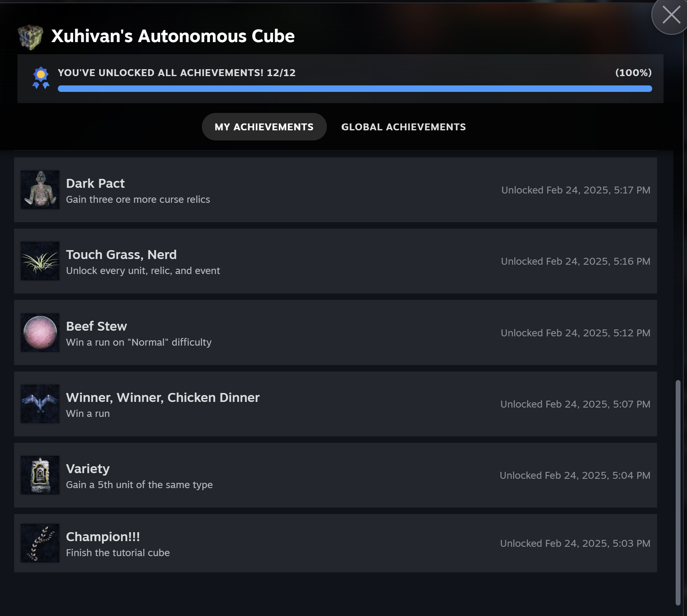
Task: Click the Champion!!! unlock date text
Action: tap(575, 543)
